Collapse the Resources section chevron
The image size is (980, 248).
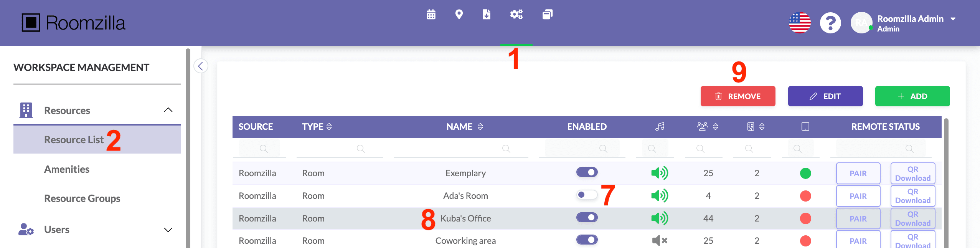(x=168, y=110)
